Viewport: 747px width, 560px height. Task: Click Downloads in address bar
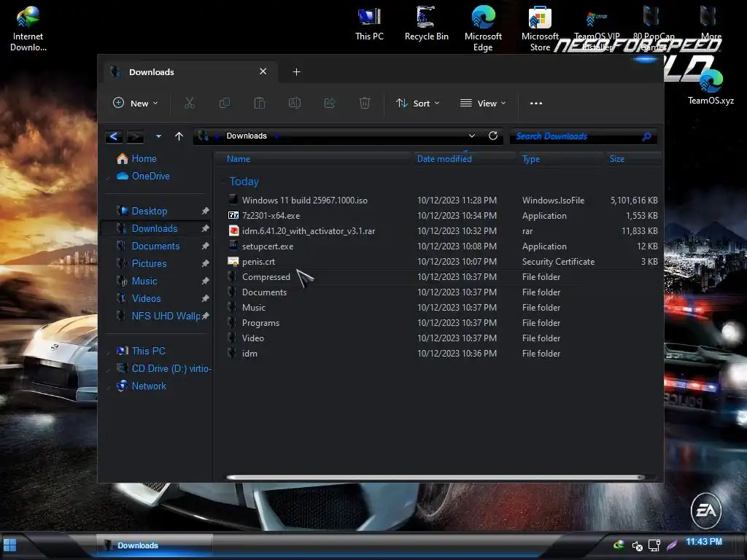[247, 136]
